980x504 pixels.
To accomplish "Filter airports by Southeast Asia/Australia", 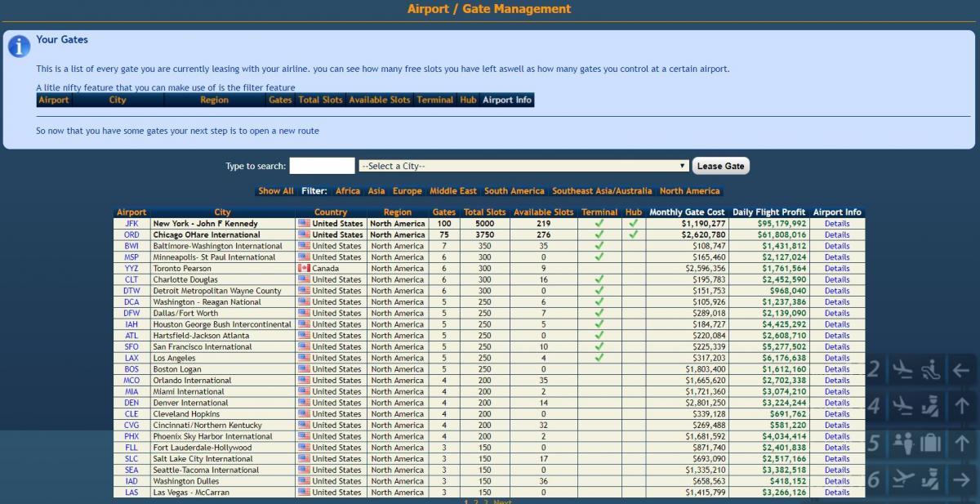I will point(602,191).
